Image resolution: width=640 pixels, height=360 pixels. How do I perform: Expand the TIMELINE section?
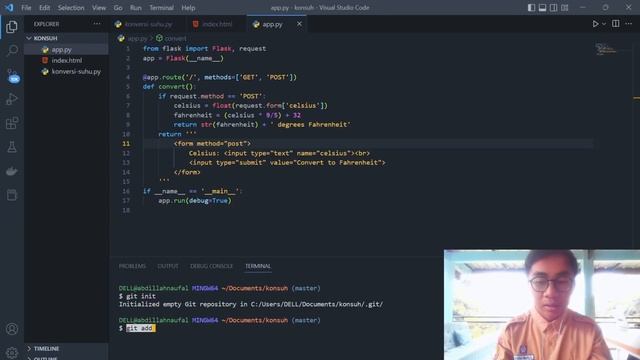pyautogui.click(x=67, y=349)
